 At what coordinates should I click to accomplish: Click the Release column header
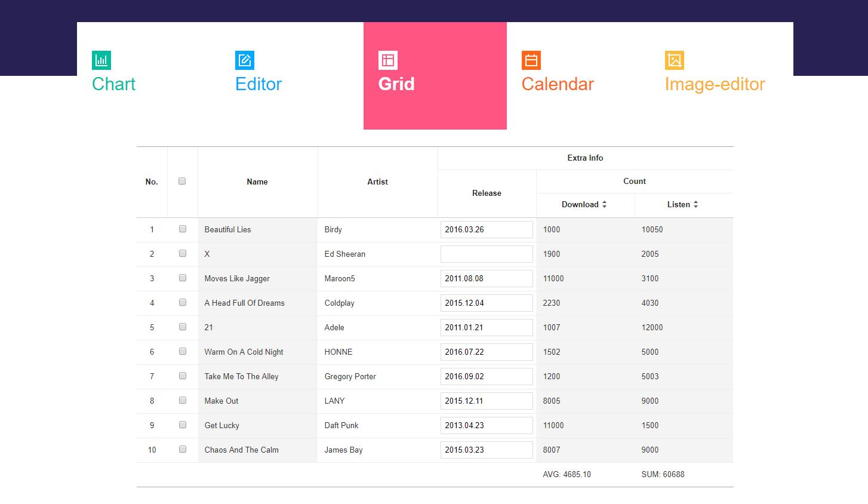pos(487,193)
